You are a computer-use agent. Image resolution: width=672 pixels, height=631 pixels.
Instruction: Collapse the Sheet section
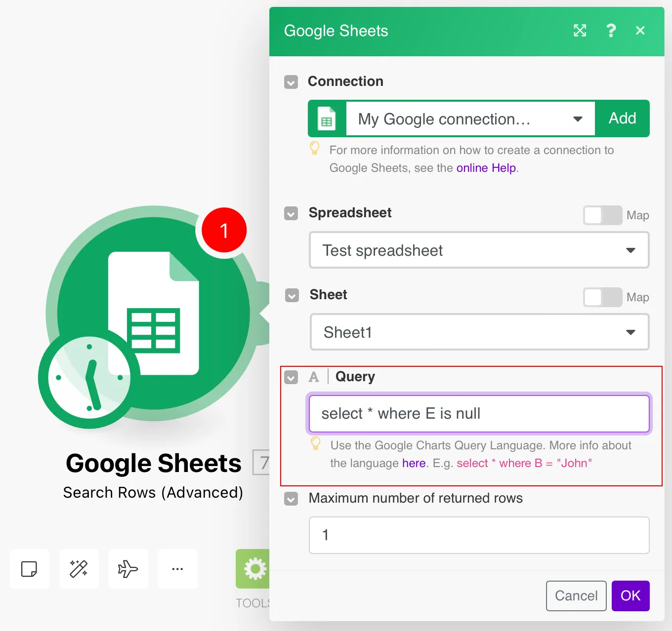292,295
